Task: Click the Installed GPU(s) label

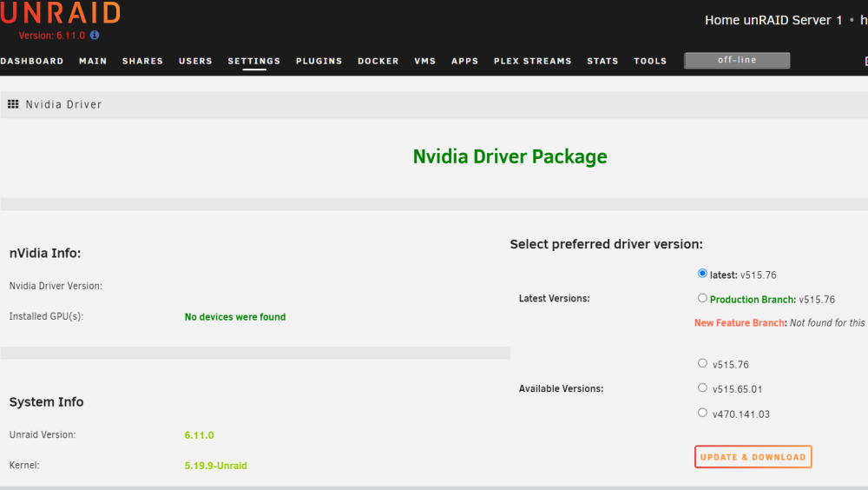Action: [x=47, y=316]
